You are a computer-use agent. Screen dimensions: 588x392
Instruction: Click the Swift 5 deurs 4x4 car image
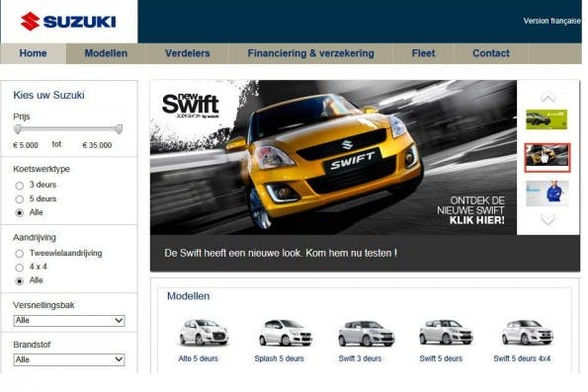[x=528, y=332]
